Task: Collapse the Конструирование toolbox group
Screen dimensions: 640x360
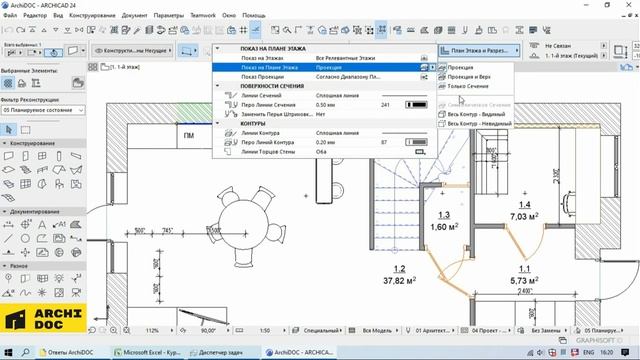Action: 4,143
